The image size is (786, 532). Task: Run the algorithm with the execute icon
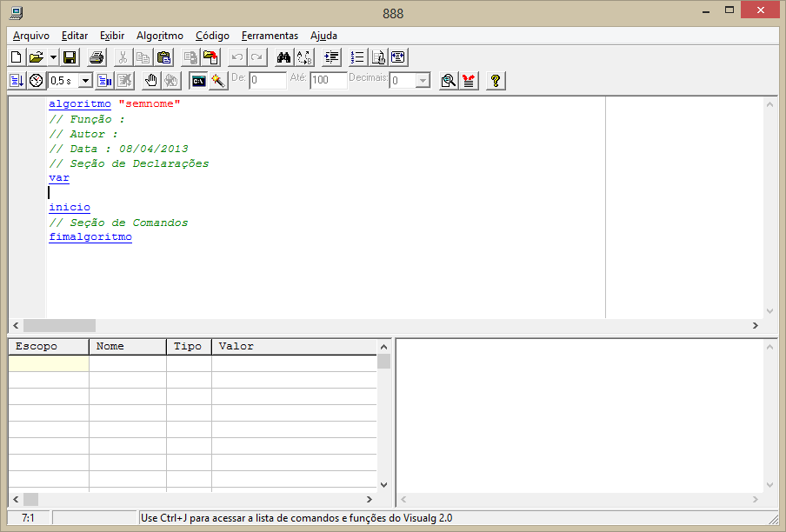click(17, 81)
